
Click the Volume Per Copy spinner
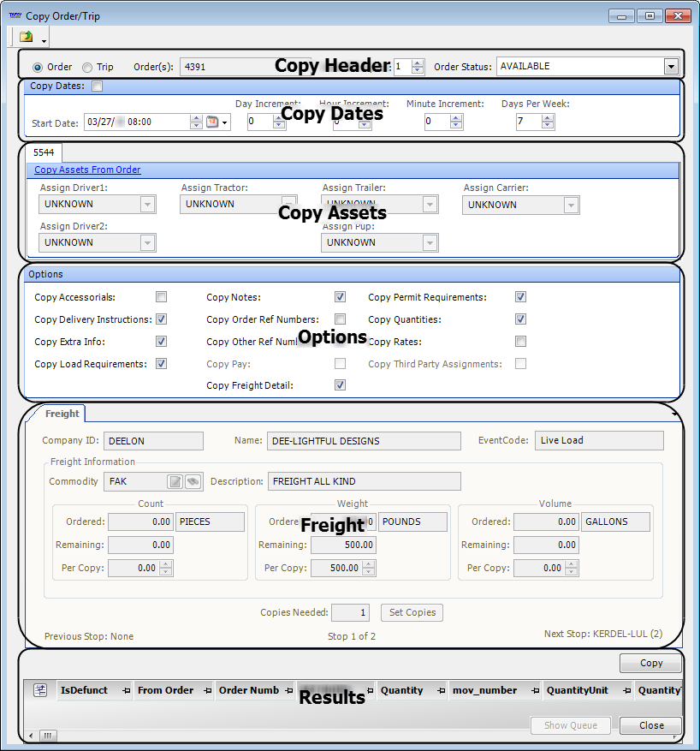point(572,568)
